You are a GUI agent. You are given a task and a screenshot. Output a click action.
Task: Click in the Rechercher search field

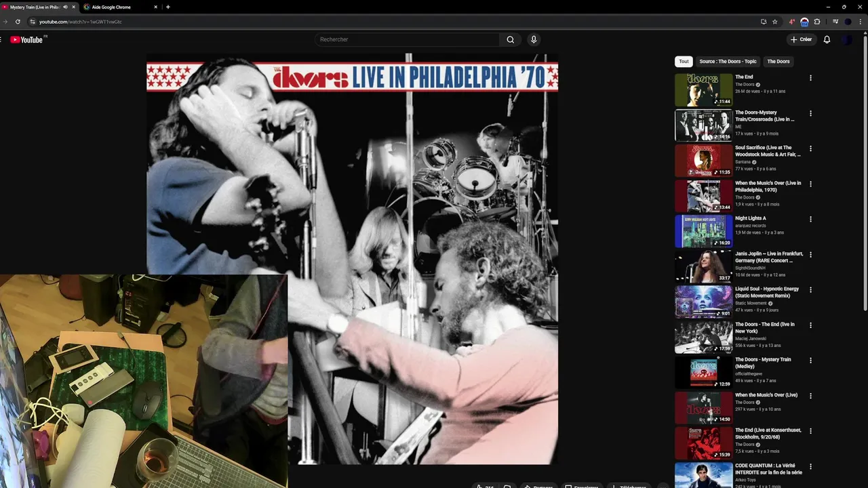tap(407, 39)
